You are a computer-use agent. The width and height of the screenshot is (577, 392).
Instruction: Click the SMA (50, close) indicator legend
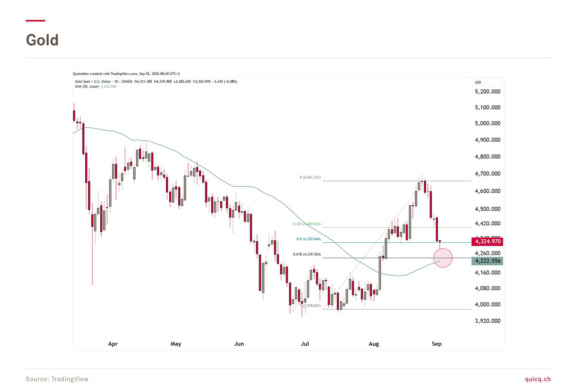(x=96, y=86)
